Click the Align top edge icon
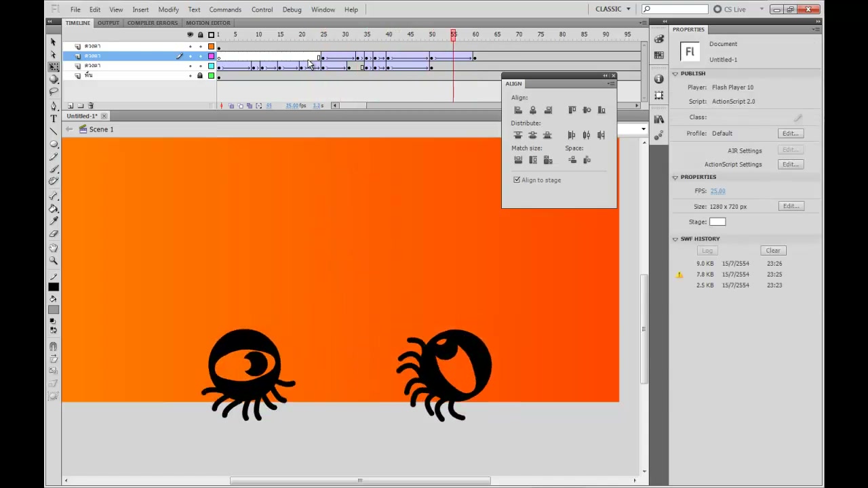The width and height of the screenshot is (868, 488). click(x=572, y=110)
